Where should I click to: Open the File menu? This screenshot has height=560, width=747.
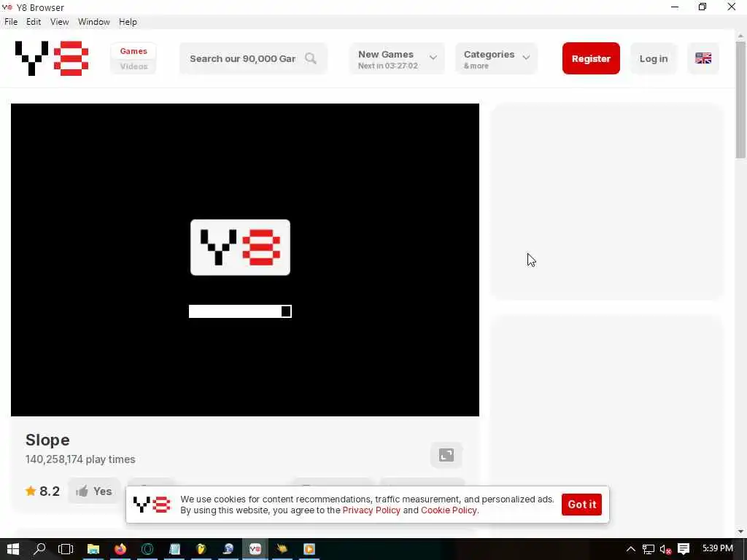coord(11,22)
